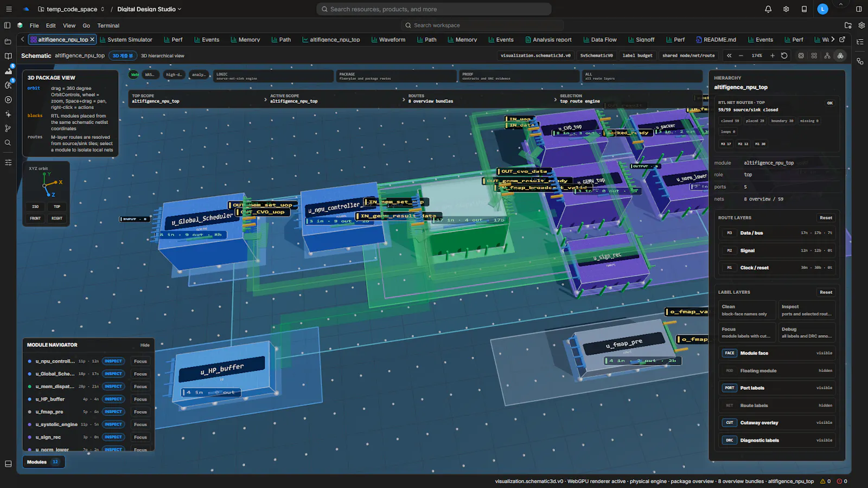This screenshot has height=488, width=868.
Task: Click the double-chevron collapse icon near zoom
Action: pyautogui.click(x=729, y=56)
